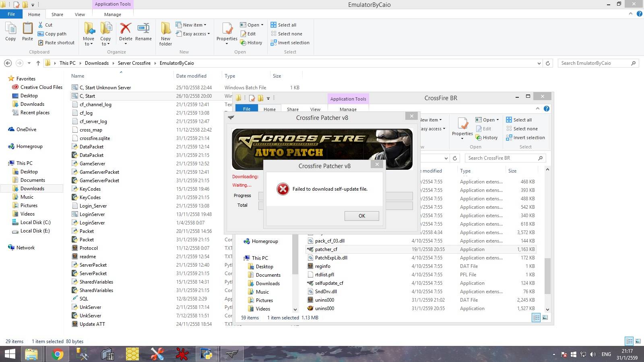This screenshot has width=644, height=362.
Task: Open the Easy access dropdown in EmulatorByCaio
Action: click(x=193, y=34)
